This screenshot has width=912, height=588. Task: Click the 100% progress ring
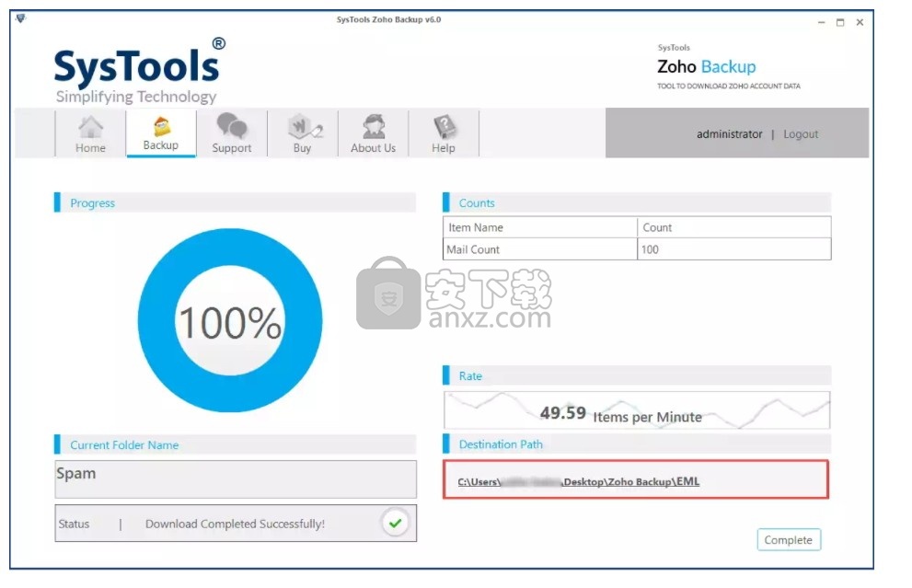click(230, 320)
